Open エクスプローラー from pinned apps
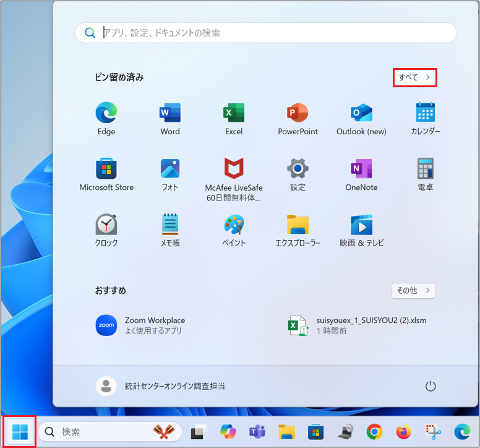This screenshot has width=480, height=448. [298, 230]
